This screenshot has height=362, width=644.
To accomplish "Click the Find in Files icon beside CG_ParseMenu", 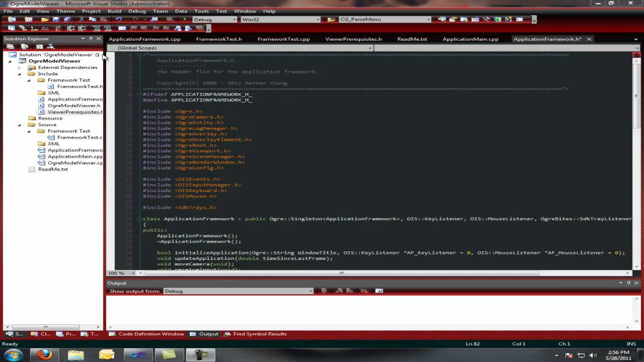I will (x=332, y=20).
